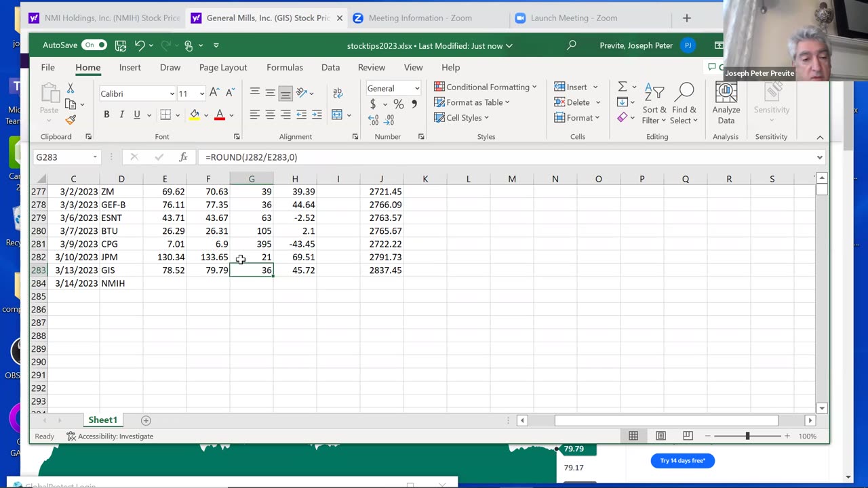
Task: Click the zoom slider handle in the status bar
Action: (x=747, y=436)
